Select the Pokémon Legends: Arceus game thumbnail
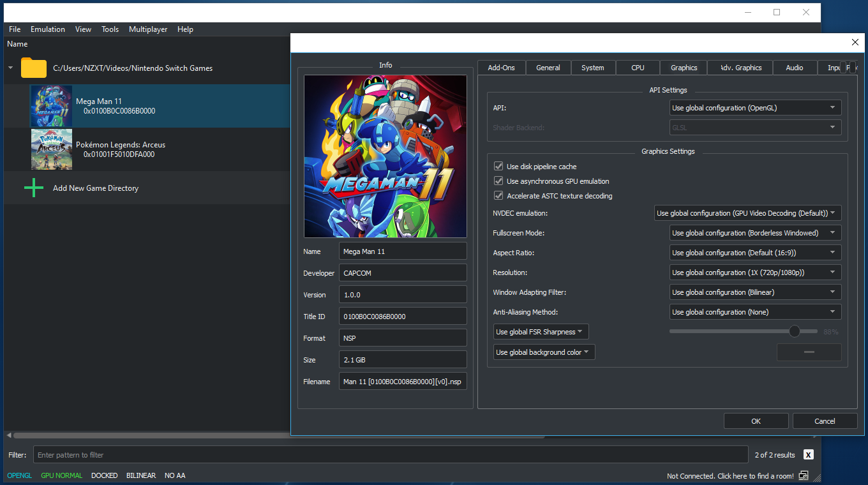The width and height of the screenshot is (868, 485). pos(52,149)
